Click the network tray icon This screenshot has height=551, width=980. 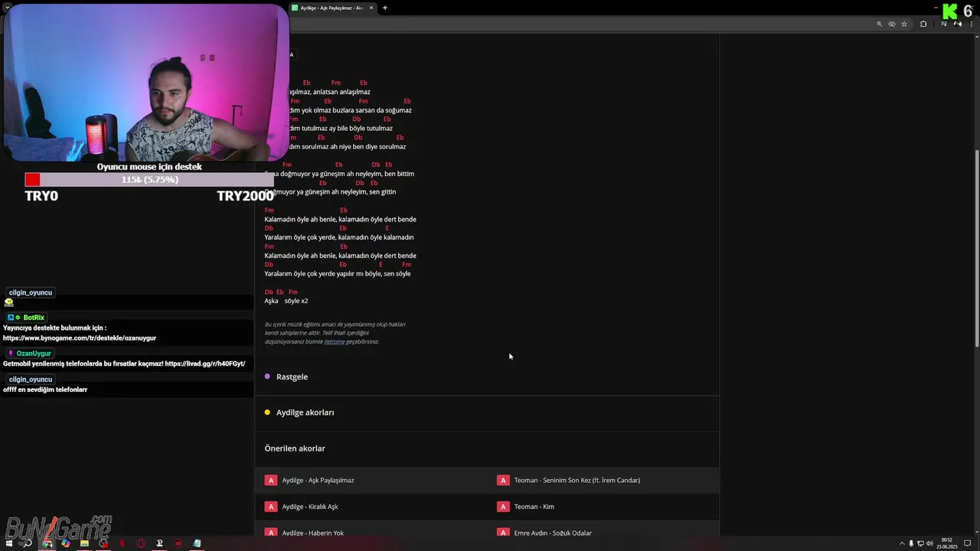[x=920, y=543]
